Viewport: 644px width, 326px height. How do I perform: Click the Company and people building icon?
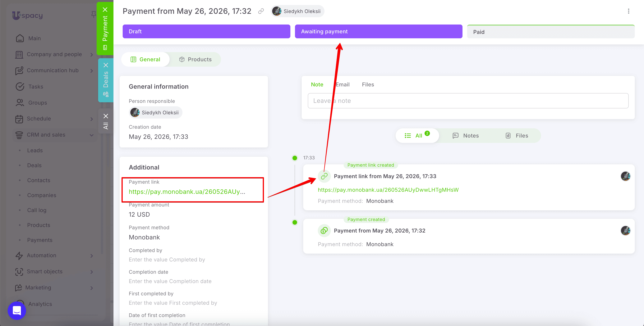click(x=19, y=54)
